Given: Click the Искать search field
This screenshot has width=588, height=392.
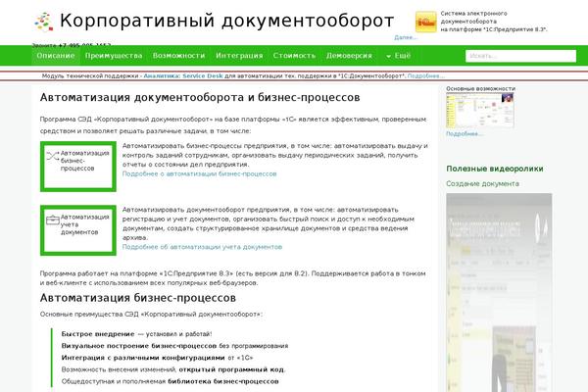Looking at the screenshot, I should tap(521, 56).
